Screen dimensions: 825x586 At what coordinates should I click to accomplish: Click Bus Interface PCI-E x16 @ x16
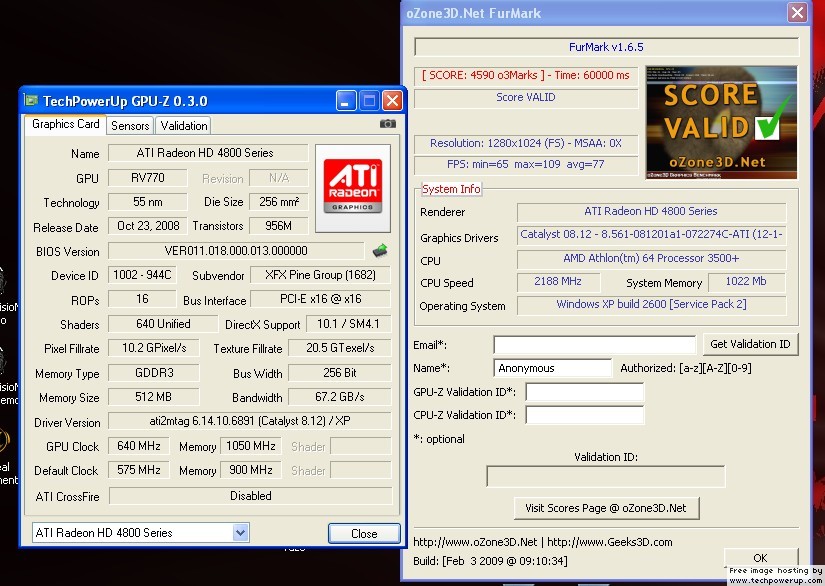point(320,299)
